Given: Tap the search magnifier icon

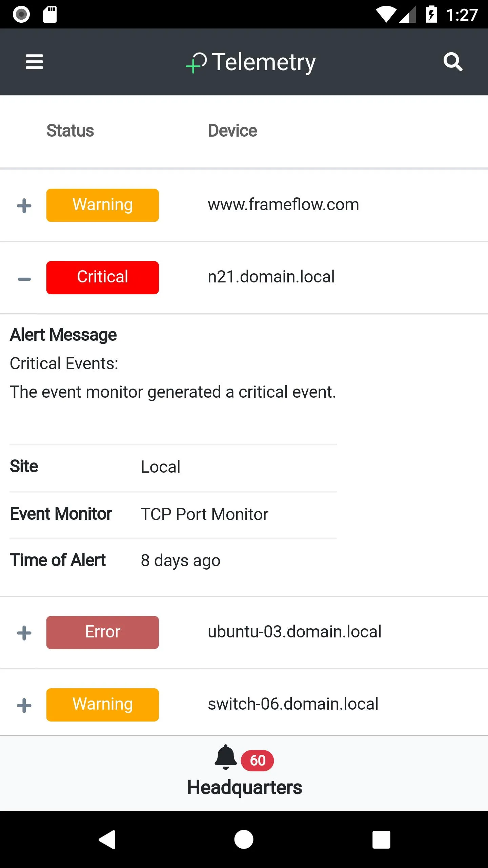Looking at the screenshot, I should pyautogui.click(x=453, y=62).
